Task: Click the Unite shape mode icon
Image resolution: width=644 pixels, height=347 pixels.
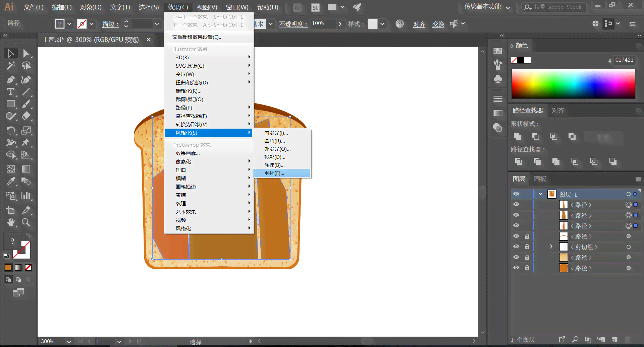Action: 518,136
